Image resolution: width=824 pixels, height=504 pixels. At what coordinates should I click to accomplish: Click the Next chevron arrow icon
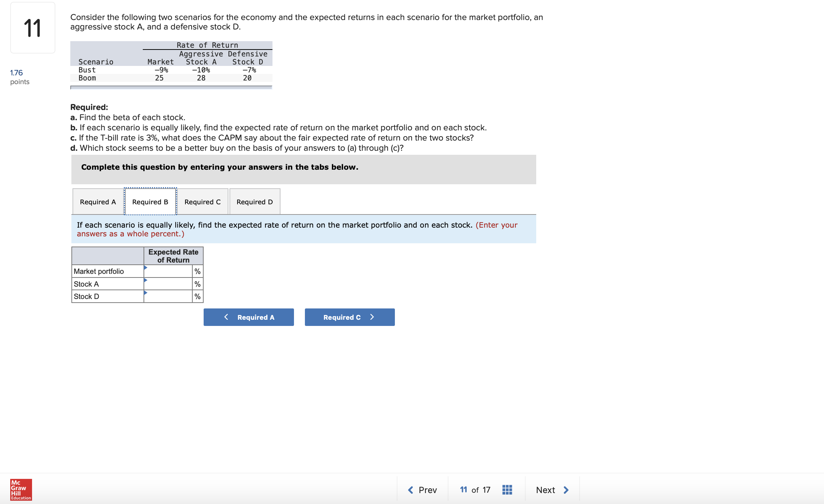coord(566,490)
